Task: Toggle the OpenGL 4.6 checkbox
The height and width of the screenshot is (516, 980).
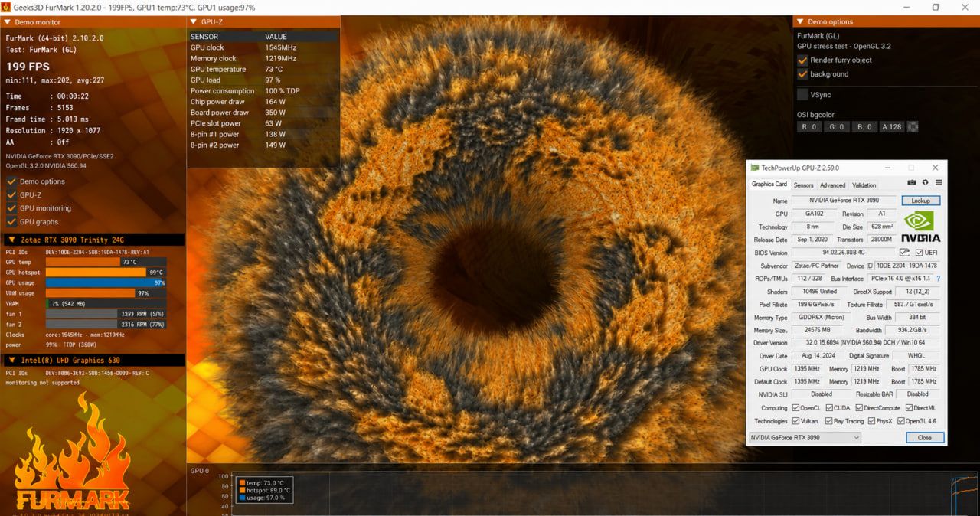Action: [x=900, y=421]
